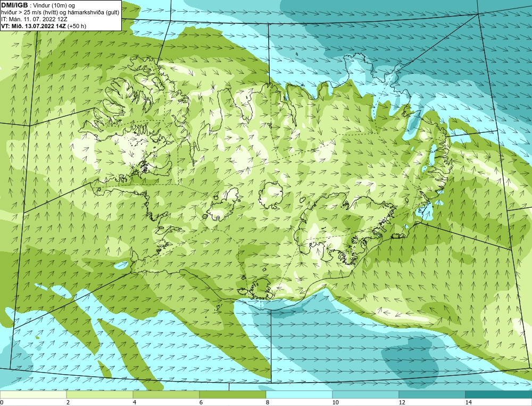This screenshot has height=406, width=532.
Task: Click the 4–6 m/s legend color swatch
Action: coord(166,394)
